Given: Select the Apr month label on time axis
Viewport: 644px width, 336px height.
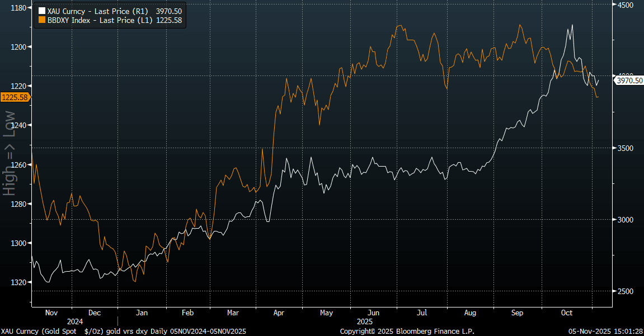Looking at the screenshot, I should coord(279,313).
